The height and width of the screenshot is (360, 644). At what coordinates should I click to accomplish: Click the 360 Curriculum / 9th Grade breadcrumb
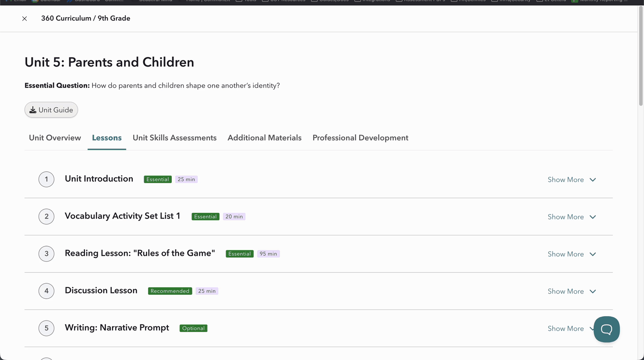coord(85,18)
